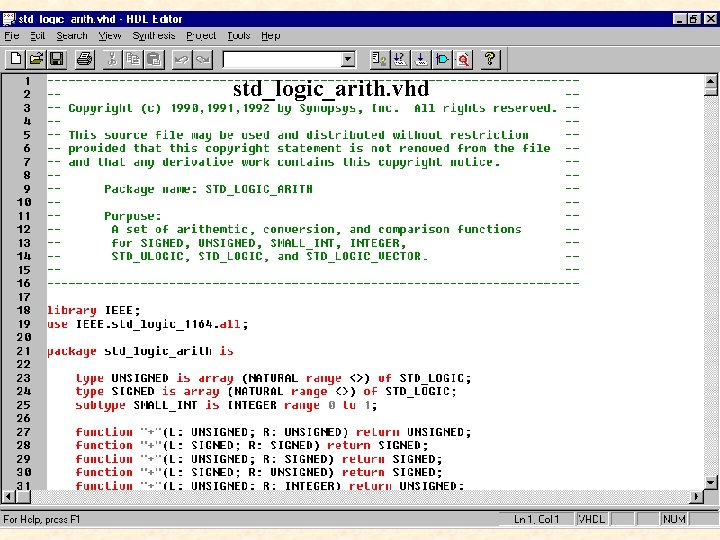Click the magnifier search-errors icon
This screenshot has height=540, width=720.
coord(463,59)
